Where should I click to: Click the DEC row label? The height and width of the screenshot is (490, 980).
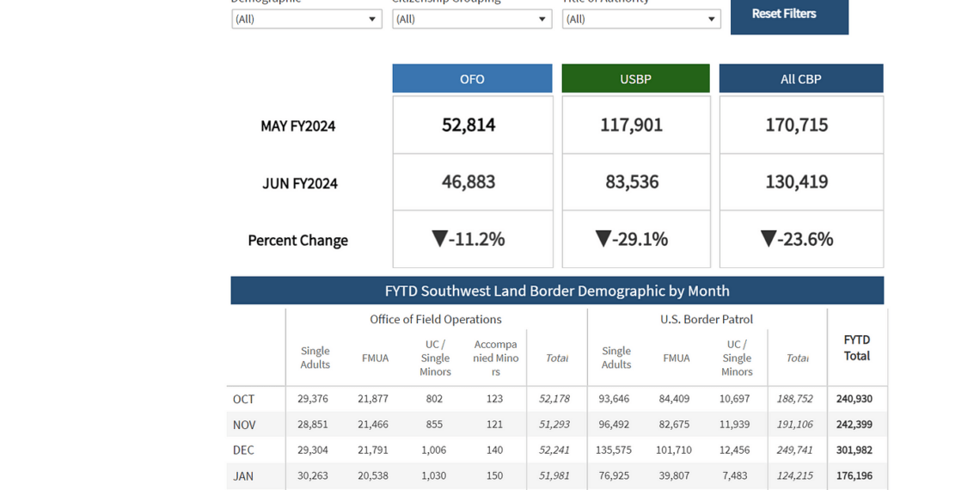pos(243,450)
